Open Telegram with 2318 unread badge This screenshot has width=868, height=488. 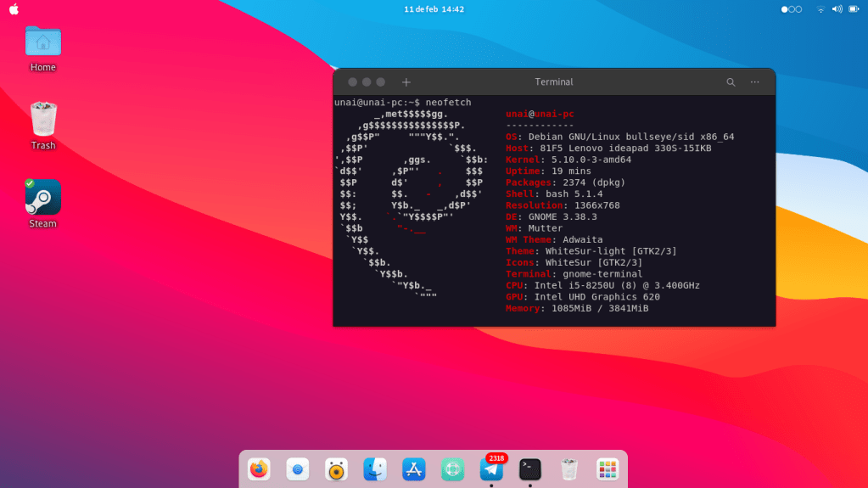coord(491,468)
